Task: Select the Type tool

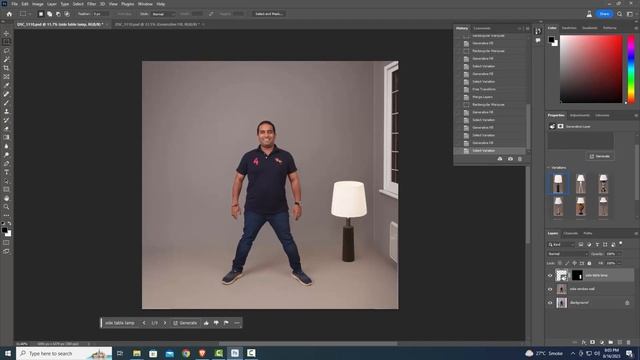Action: coord(6,172)
